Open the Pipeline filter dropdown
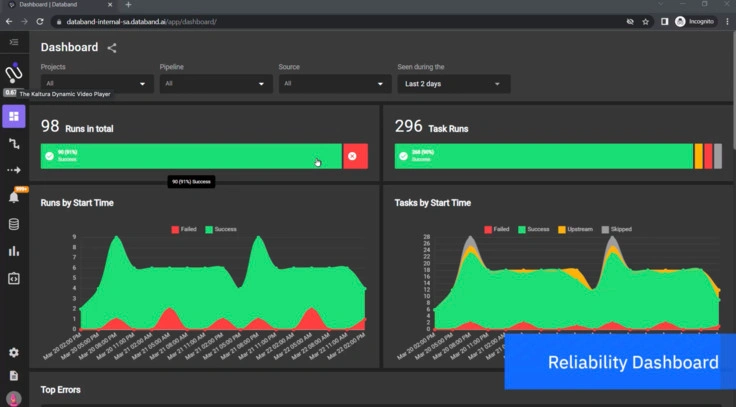The image size is (736, 407). [216, 84]
